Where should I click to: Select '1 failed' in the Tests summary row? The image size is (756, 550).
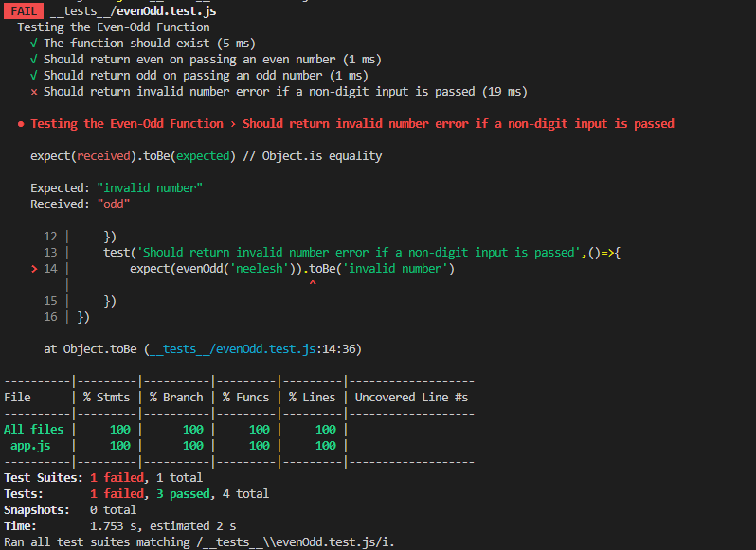[x=117, y=493]
